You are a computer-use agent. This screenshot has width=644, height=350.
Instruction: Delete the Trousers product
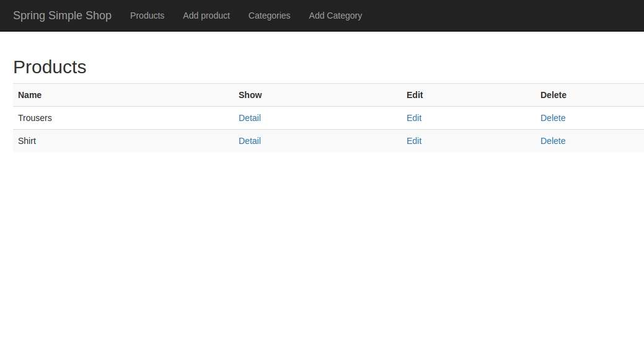tap(553, 118)
